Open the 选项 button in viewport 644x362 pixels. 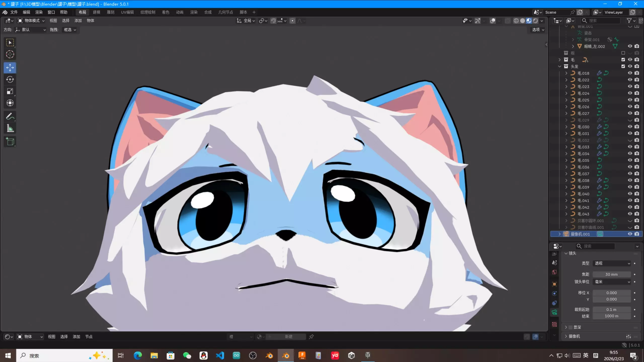[538, 30]
